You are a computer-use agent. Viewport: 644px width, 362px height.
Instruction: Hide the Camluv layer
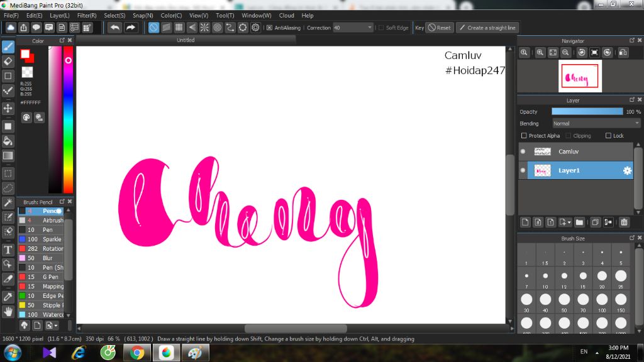click(x=523, y=151)
